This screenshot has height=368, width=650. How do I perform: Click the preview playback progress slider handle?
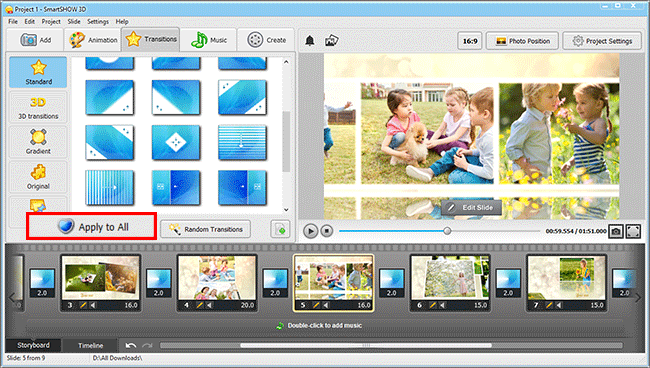click(x=447, y=231)
